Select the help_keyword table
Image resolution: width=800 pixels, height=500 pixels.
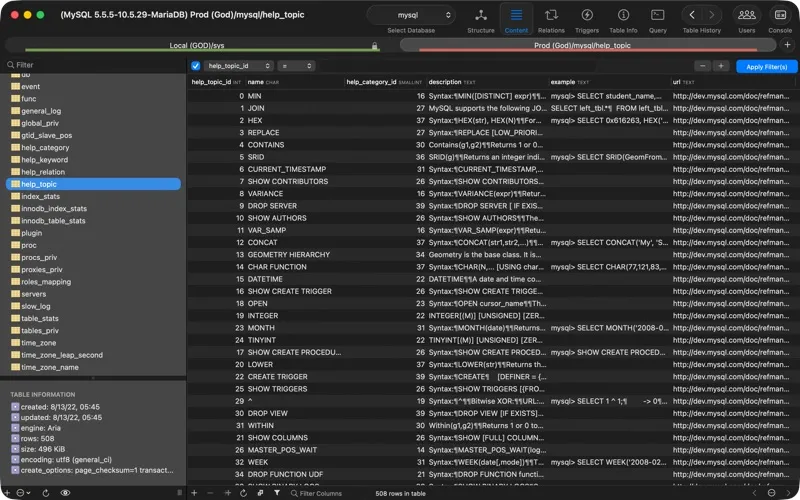pos(44,160)
